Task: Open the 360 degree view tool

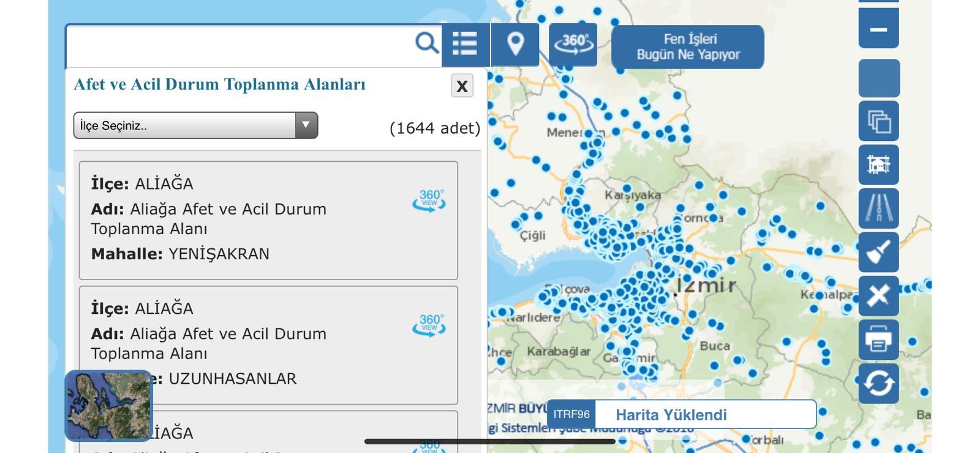Action: 573,44
